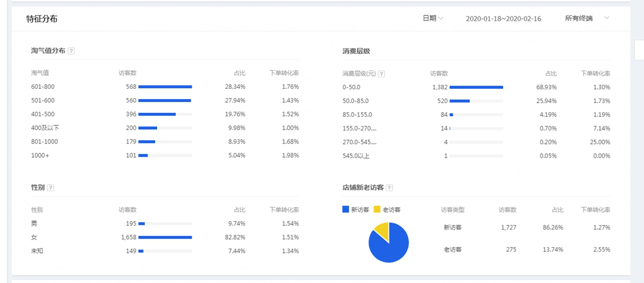
Task: Click the help icon next to 消费层级(元)
Action: [381, 73]
